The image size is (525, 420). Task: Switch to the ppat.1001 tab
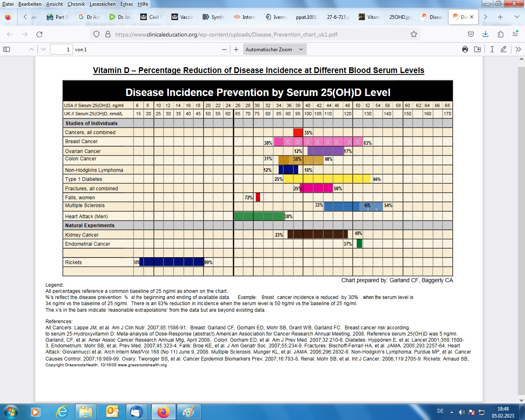coord(308,17)
